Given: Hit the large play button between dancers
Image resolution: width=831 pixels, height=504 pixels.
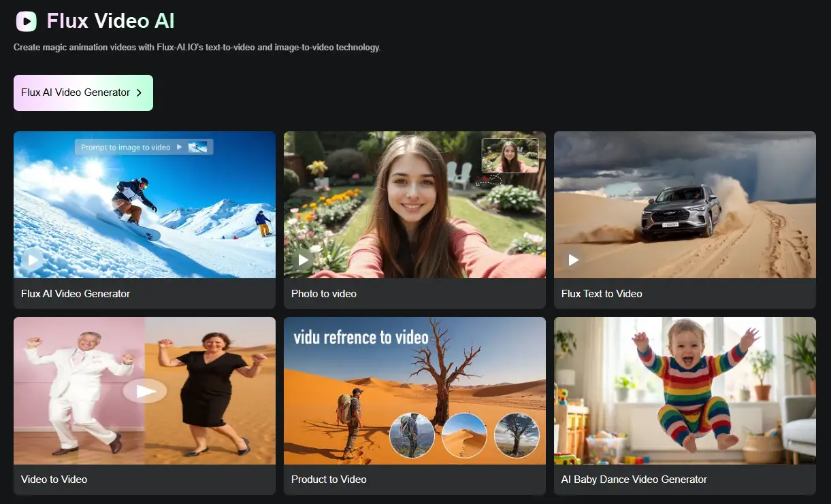Looking at the screenshot, I should click(144, 390).
